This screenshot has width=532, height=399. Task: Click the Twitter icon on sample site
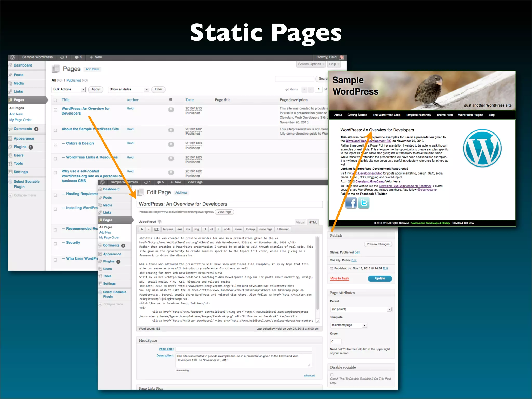(x=364, y=203)
